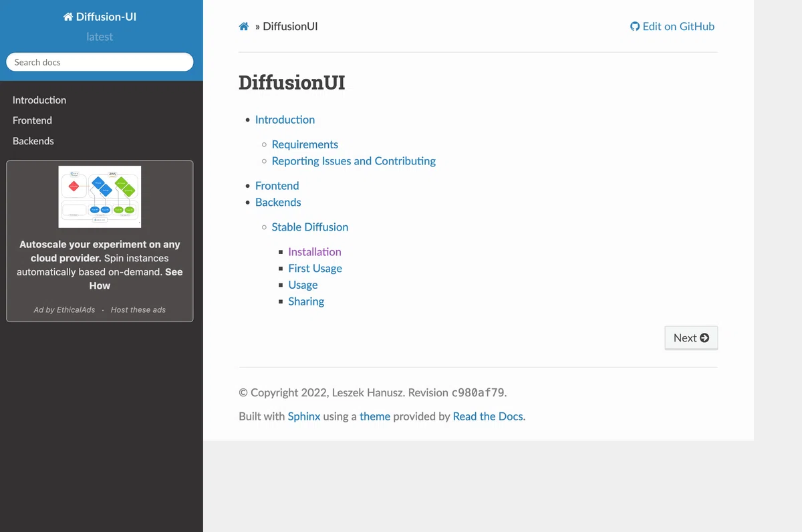
Task: Open the First Usage link
Action: tap(315, 269)
